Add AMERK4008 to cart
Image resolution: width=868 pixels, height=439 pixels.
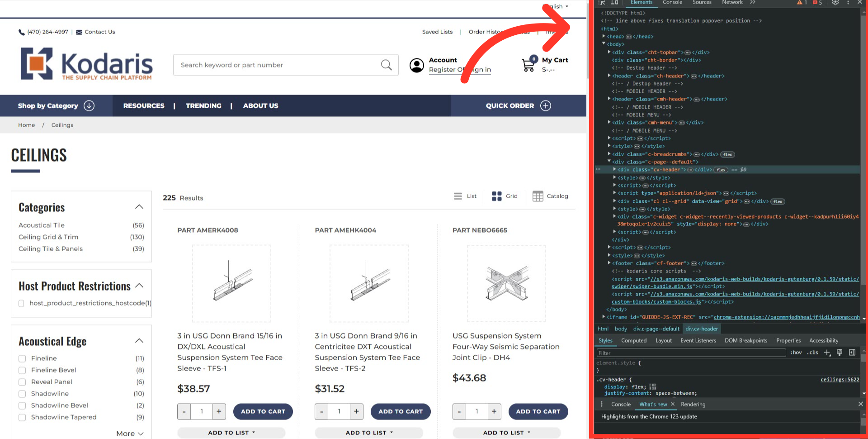(x=263, y=411)
